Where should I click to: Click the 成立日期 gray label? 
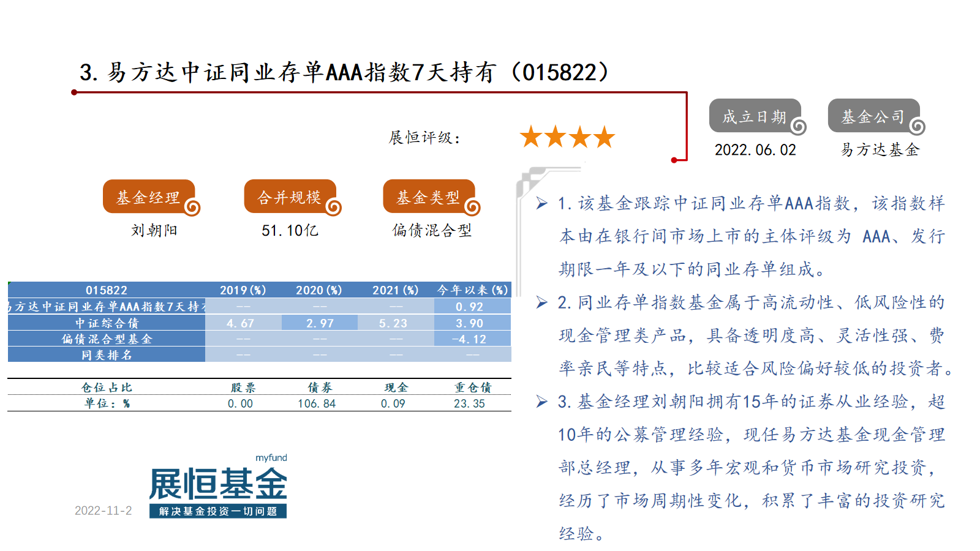click(x=755, y=116)
